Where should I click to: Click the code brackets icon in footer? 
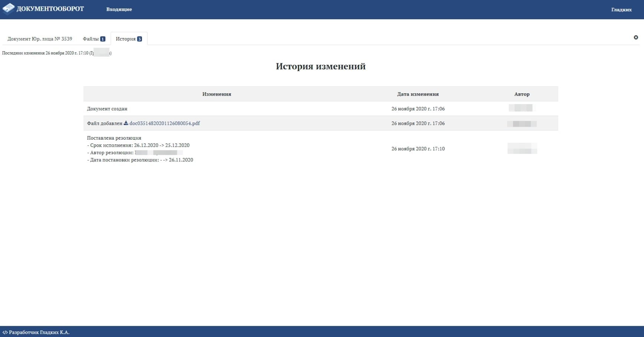pos(5,332)
